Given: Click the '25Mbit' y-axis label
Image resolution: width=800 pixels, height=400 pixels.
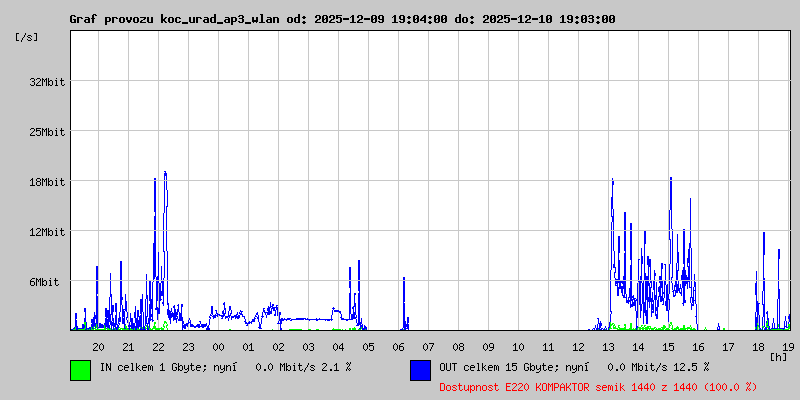Looking at the screenshot, I should click(x=47, y=133).
